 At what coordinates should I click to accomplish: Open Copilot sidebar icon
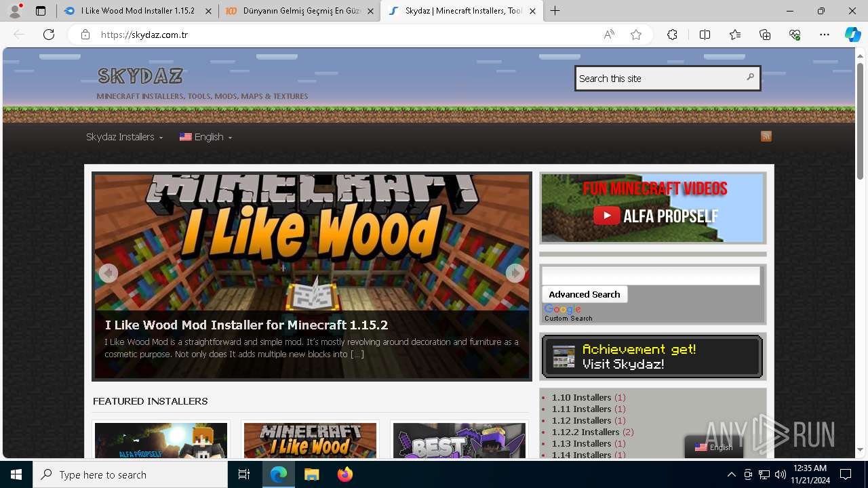tap(852, 35)
